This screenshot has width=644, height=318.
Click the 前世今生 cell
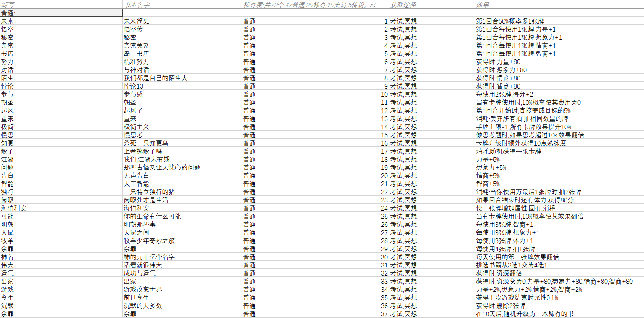pos(182,297)
